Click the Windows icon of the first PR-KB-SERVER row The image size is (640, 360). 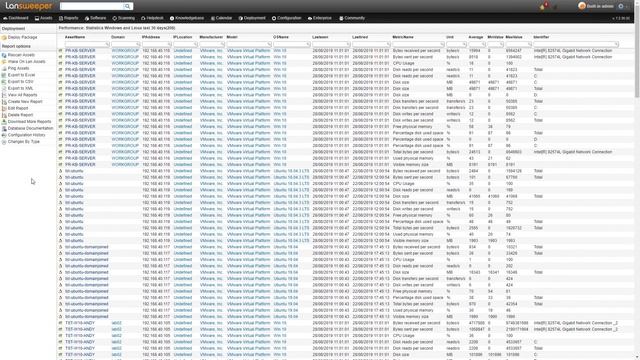[x=61, y=51]
